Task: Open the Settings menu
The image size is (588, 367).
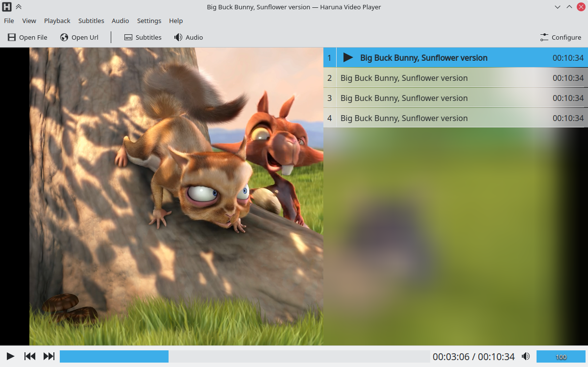Action: [x=149, y=21]
